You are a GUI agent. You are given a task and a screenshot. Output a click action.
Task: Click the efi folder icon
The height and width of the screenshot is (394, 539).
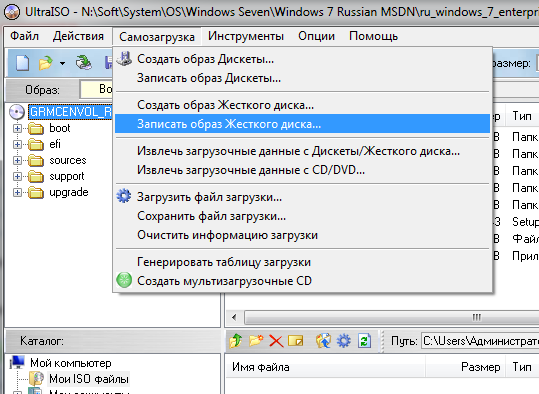click(x=36, y=144)
